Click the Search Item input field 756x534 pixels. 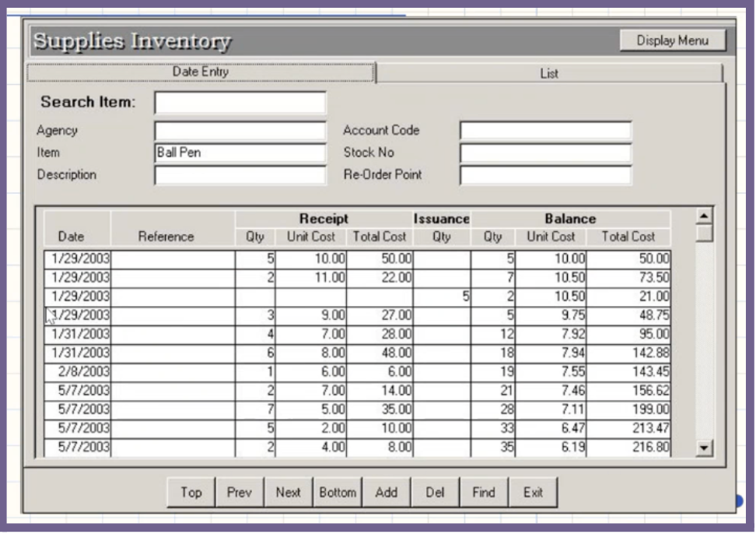pyautogui.click(x=240, y=103)
